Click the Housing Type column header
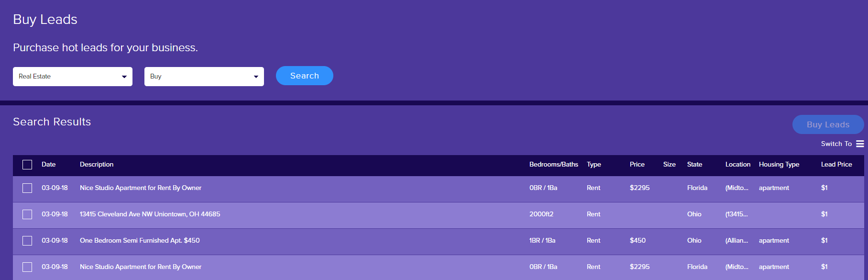 click(779, 164)
